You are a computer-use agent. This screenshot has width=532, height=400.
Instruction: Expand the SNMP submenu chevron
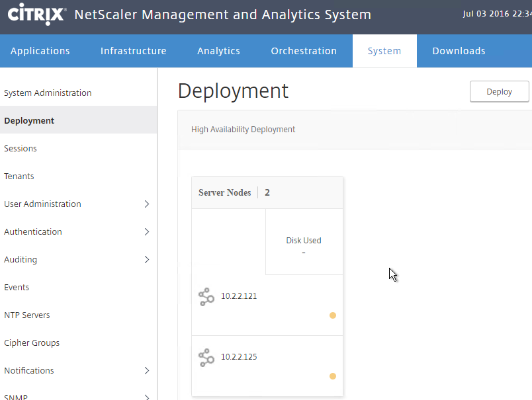pyautogui.click(x=147, y=397)
